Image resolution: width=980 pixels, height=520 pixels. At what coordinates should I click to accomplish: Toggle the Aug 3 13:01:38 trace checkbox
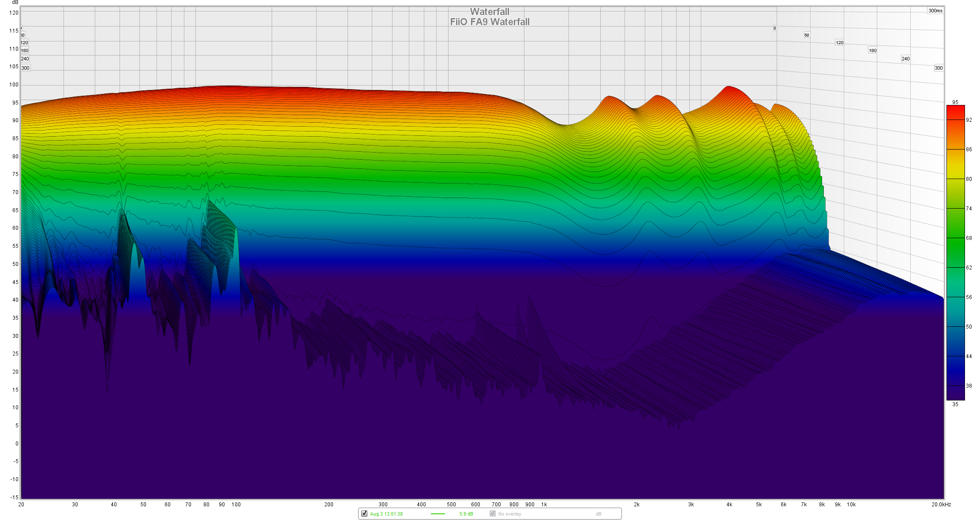(364, 513)
